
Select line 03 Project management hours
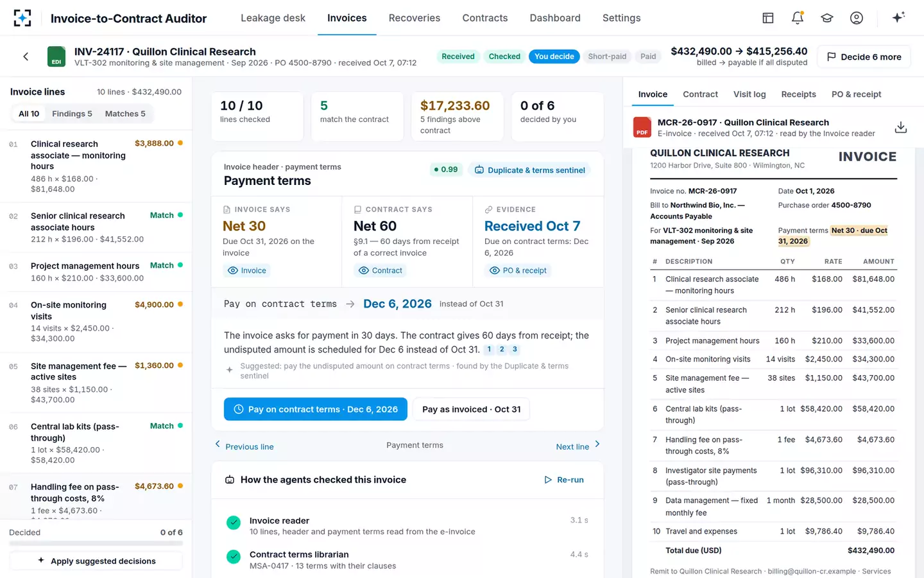click(96, 272)
